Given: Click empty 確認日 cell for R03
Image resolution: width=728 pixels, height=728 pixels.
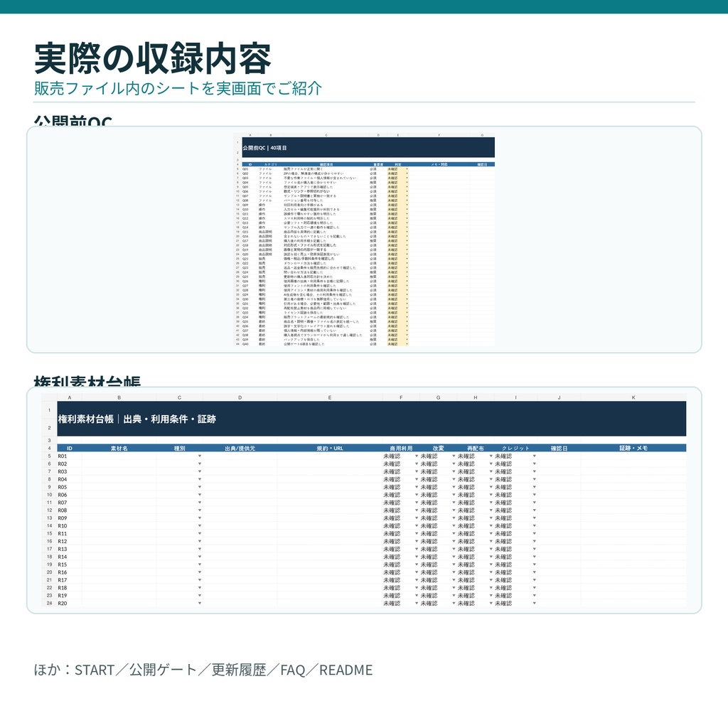Looking at the screenshot, I should click(559, 472).
